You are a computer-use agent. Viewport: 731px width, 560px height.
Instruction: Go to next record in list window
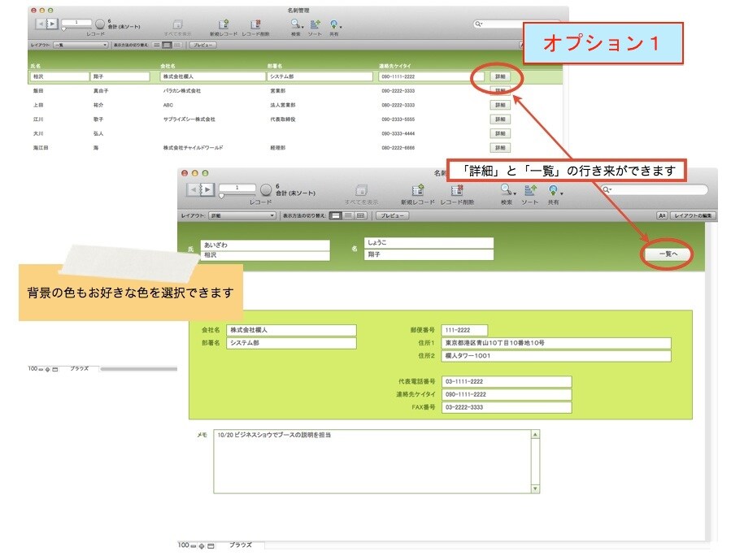point(52,24)
